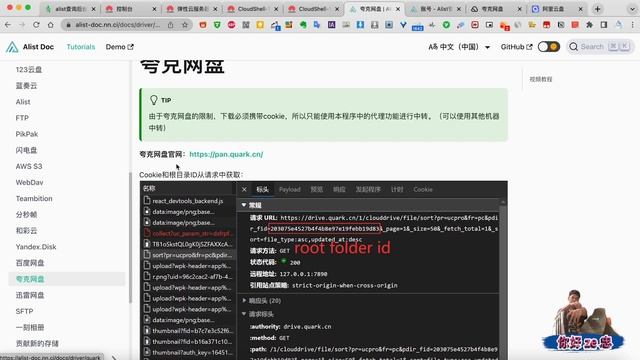Screen dimensions: 640x360
Task: Open the GitHub link in navbar
Action: [516, 47]
